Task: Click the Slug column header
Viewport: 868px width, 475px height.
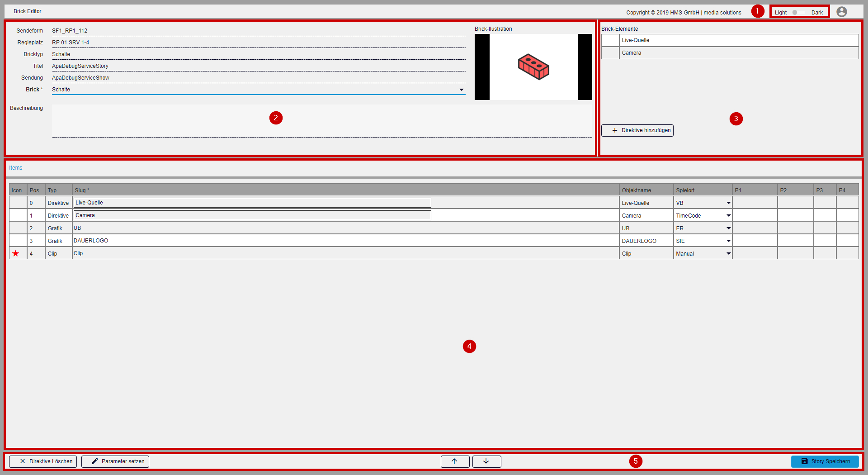Action: tap(82, 190)
